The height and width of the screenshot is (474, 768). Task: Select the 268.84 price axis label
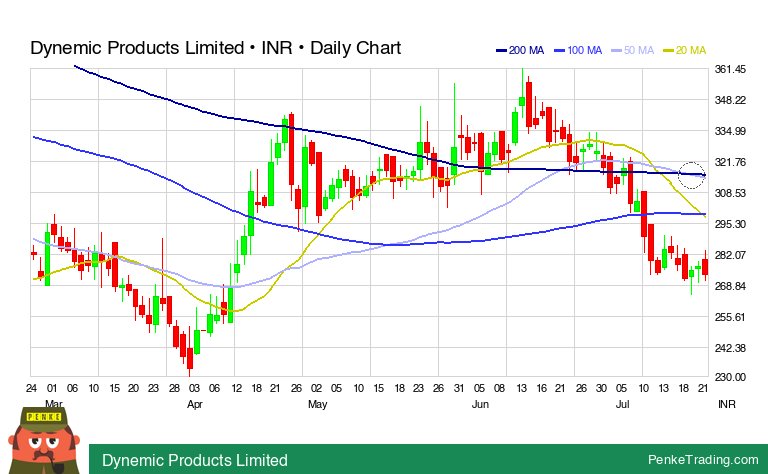(730, 286)
